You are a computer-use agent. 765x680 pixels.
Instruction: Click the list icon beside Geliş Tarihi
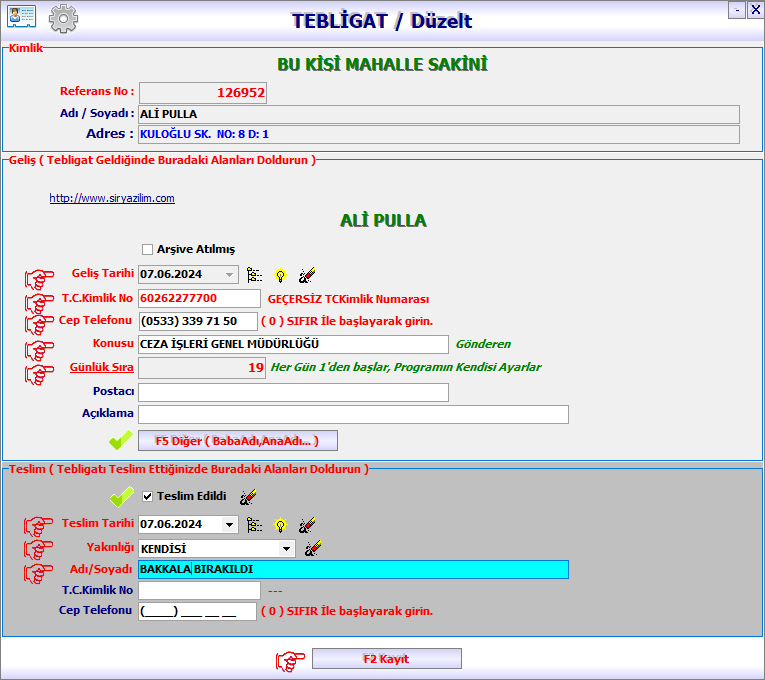[254, 274]
